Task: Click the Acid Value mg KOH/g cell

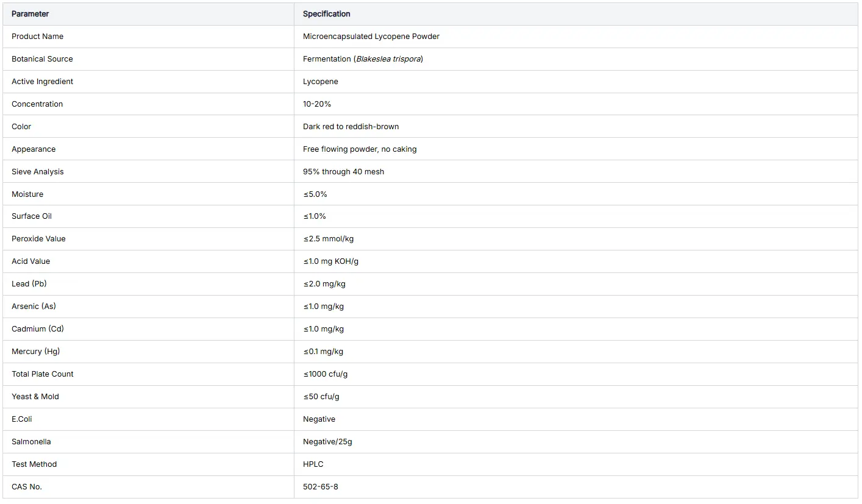Action: 576,261
